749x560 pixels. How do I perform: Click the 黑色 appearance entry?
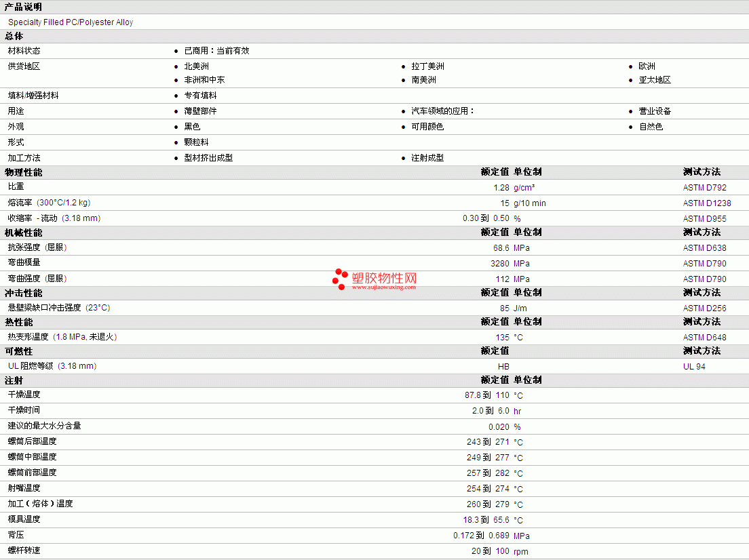[192, 127]
